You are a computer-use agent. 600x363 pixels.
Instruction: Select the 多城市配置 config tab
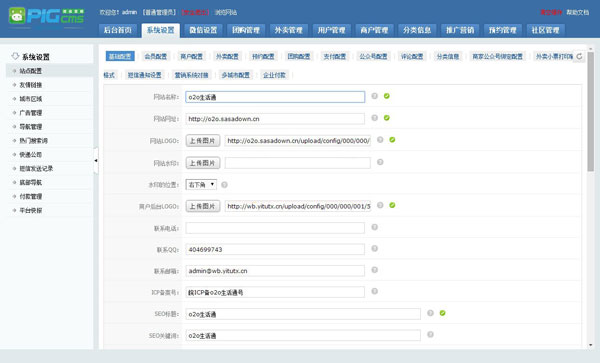pyautogui.click(x=236, y=75)
